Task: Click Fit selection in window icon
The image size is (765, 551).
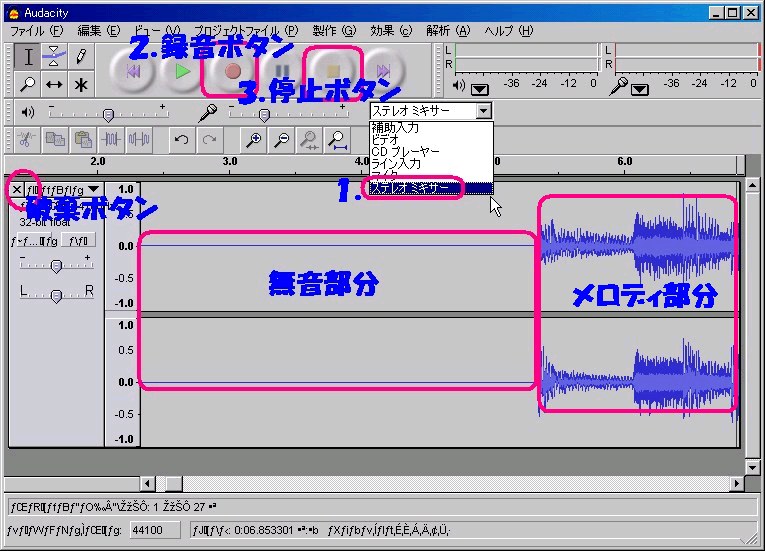Action: (x=309, y=140)
